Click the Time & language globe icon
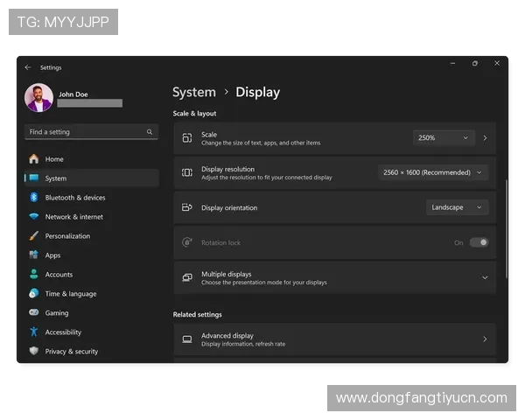This screenshot has width=525, height=420. [34, 294]
